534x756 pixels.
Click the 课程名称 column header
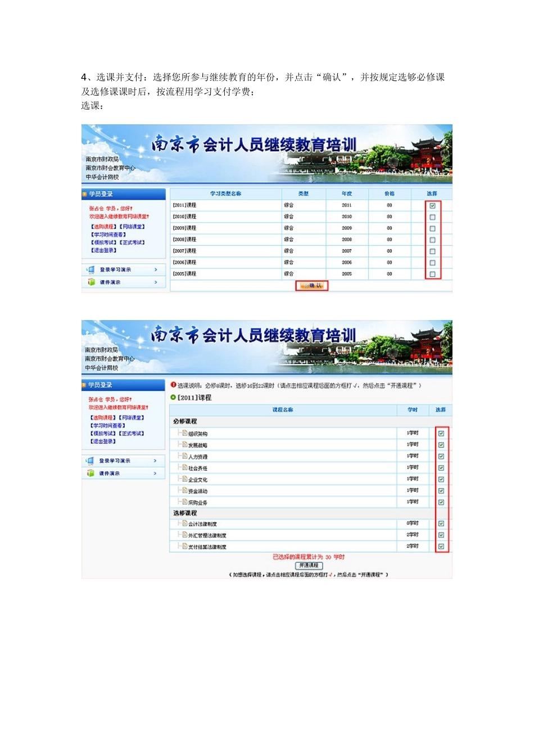pos(283,409)
